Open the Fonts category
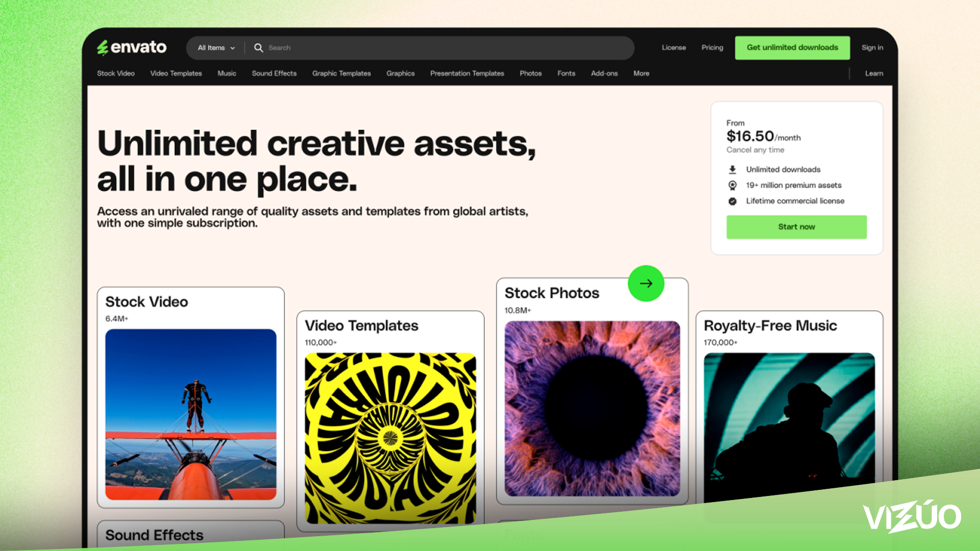The height and width of the screenshot is (551, 980). pos(566,73)
